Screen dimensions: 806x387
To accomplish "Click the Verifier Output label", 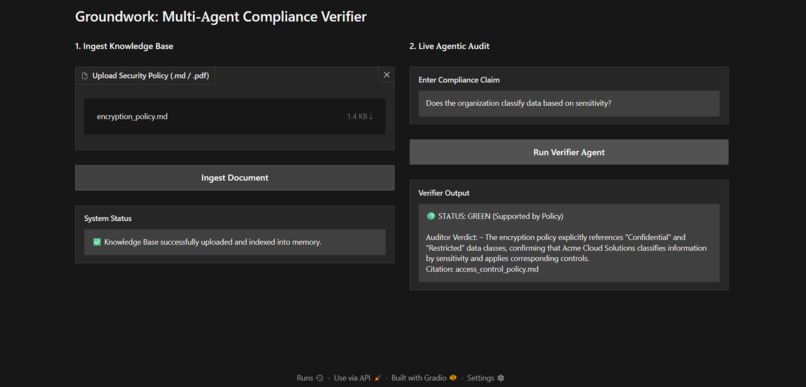I will 444,193.
